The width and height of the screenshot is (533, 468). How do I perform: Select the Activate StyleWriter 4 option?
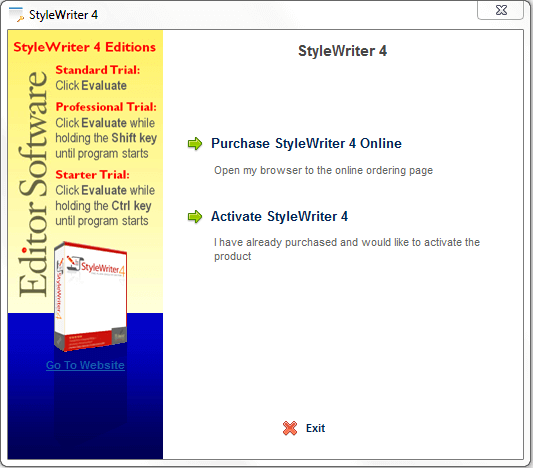coord(279,216)
